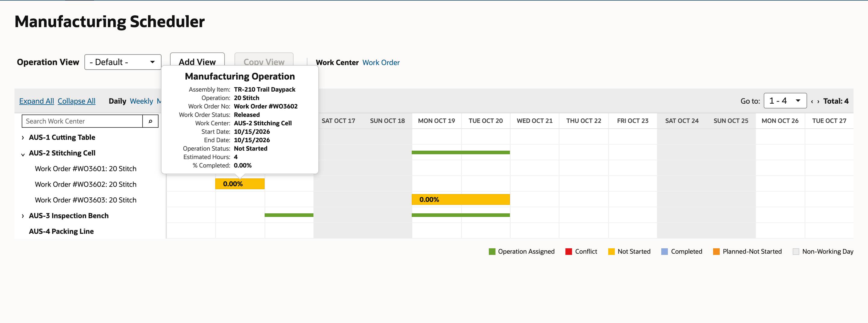Switch to Weekly timeline view
The image size is (868, 323).
(141, 101)
